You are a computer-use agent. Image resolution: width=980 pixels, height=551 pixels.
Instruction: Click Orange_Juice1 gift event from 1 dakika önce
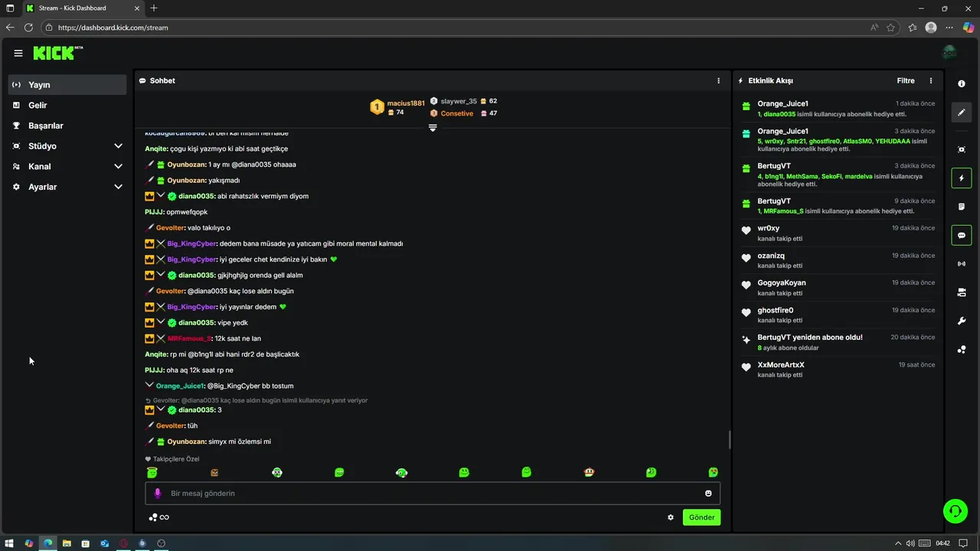tap(838, 108)
